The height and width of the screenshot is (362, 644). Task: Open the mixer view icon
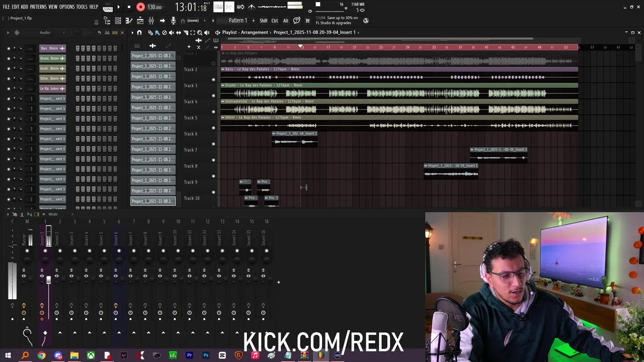(x=151, y=21)
